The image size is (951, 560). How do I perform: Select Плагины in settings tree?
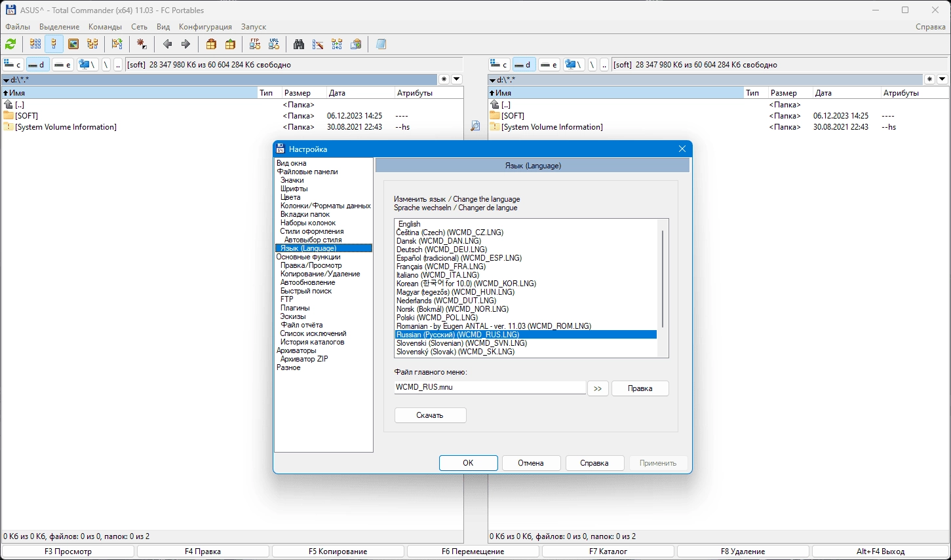pyautogui.click(x=295, y=308)
